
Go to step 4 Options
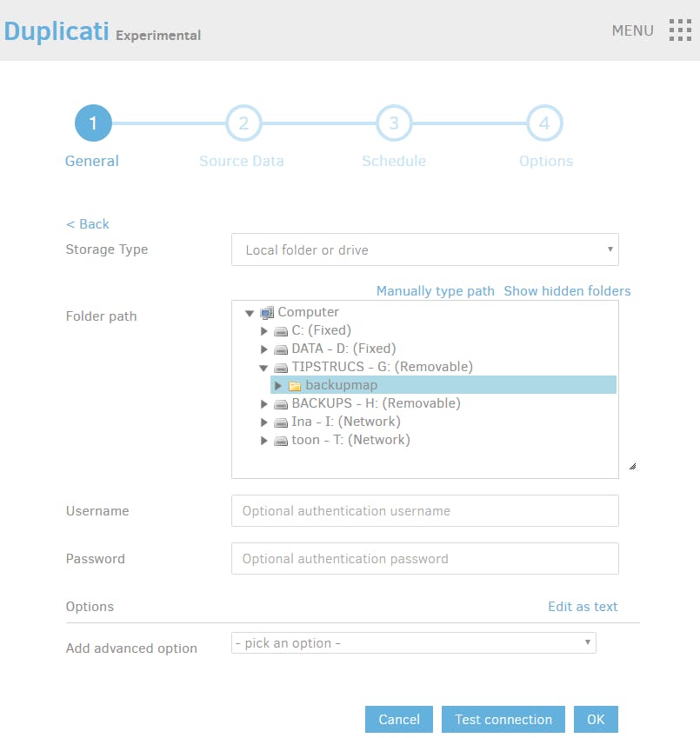pos(544,123)
